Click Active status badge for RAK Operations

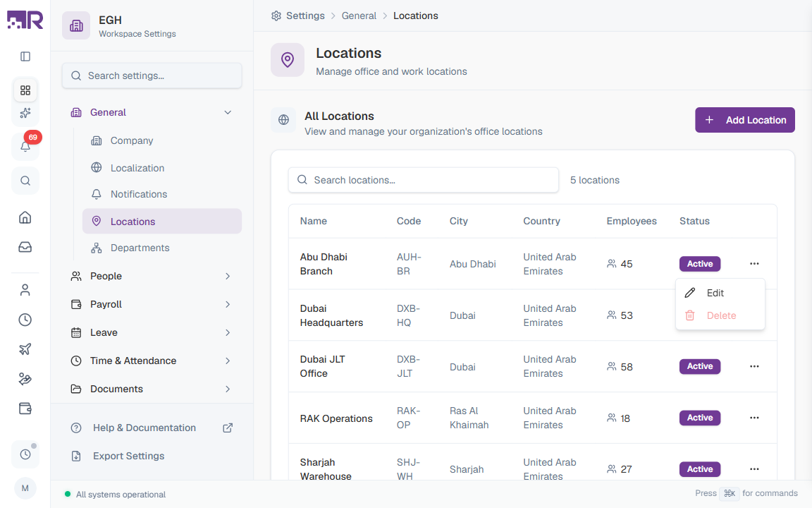[x=700, y=418]
